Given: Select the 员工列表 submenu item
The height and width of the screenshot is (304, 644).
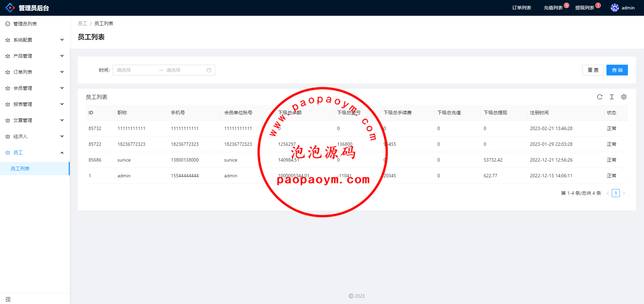Looking at the screenshot, I should click(x=20, y=169).
